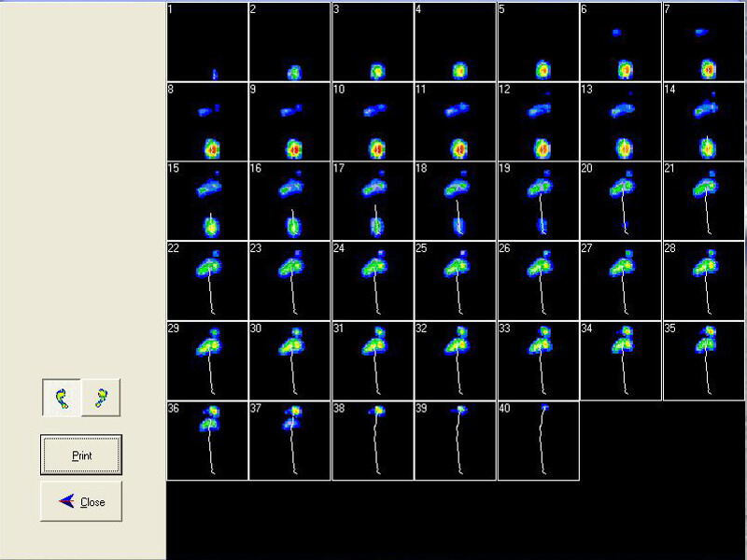Viewport: 747px width, 560px height.
Task: Select frame 9 pressure map
Action: click(289, 121)
